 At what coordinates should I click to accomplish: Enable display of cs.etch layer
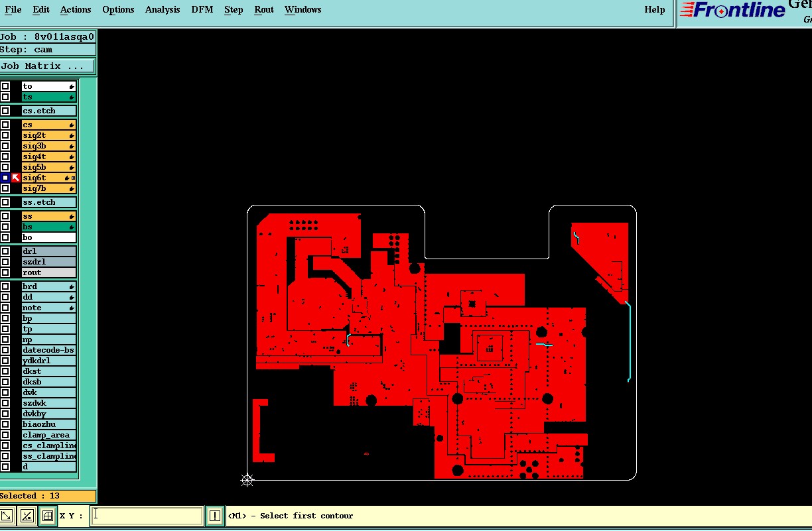click(5, 111)
